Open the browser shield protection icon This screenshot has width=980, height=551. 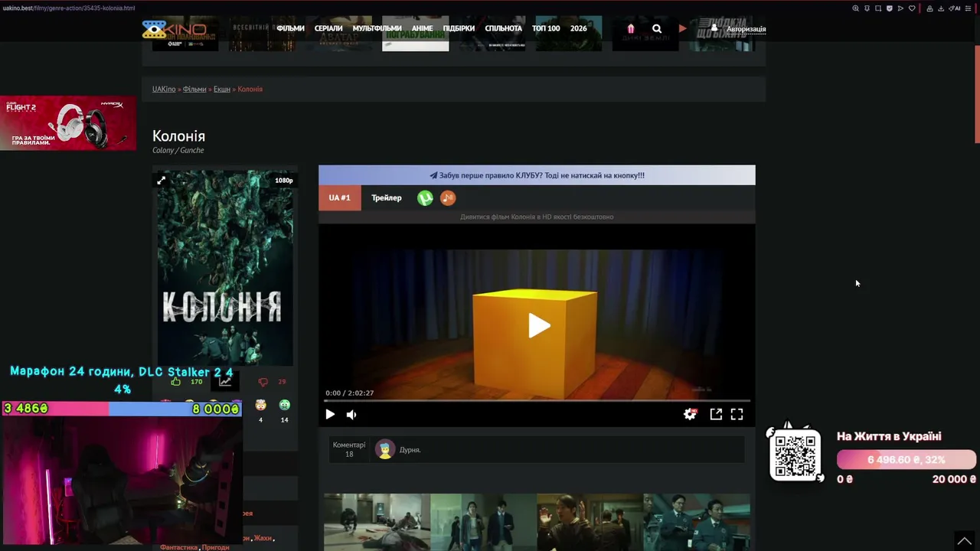(890, 8)
